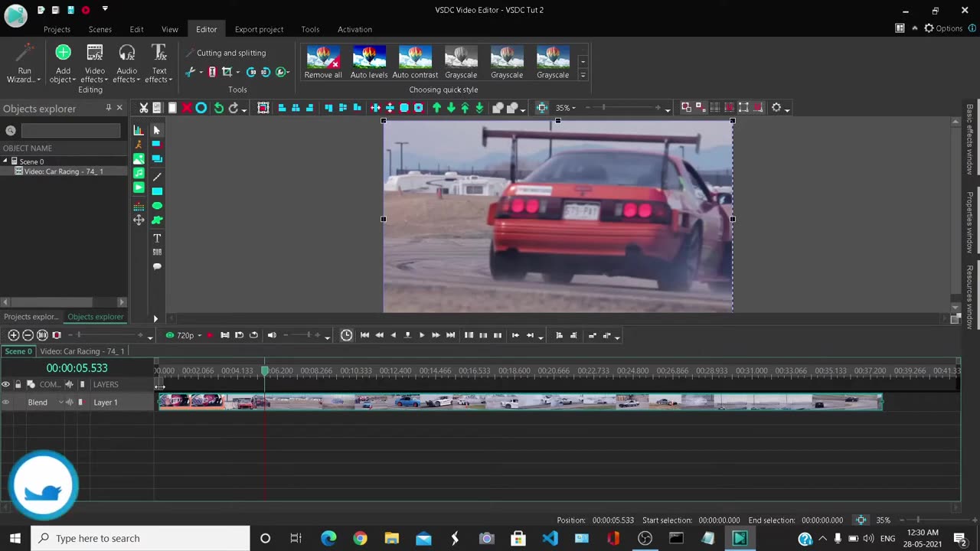Image resolution: width=980 pixels, height=551 pixels.
Task: Jump to end of the timeline
Action: (450, 335)
